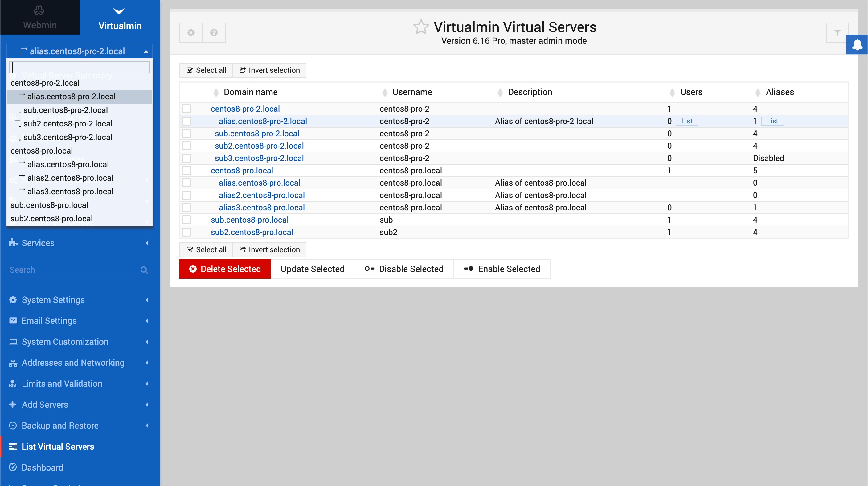Click the domain filter input in dropdown
Image resolution: width=868 pixels, height=486 pixels.
click(80, 68)
